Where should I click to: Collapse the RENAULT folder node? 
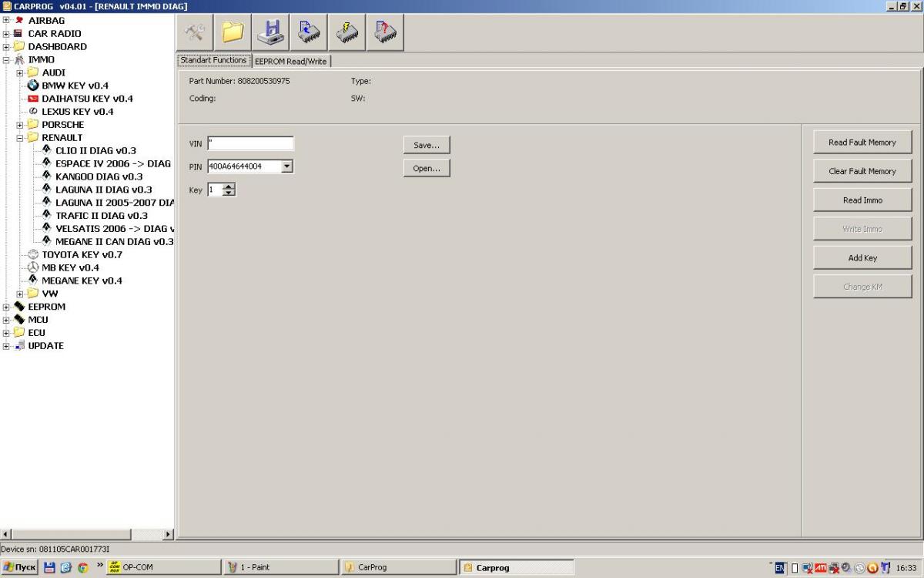tap(20, 138)
